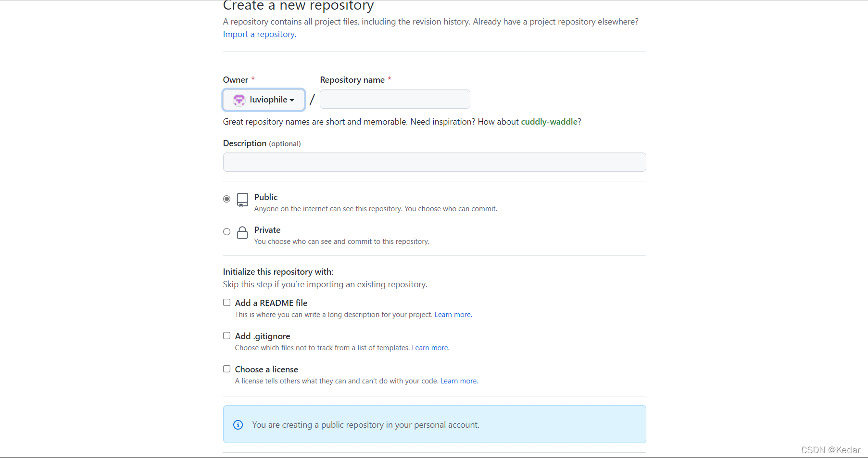Tick the Choose a license checkbox
The image size is (868, 458).
click(227, 369)
